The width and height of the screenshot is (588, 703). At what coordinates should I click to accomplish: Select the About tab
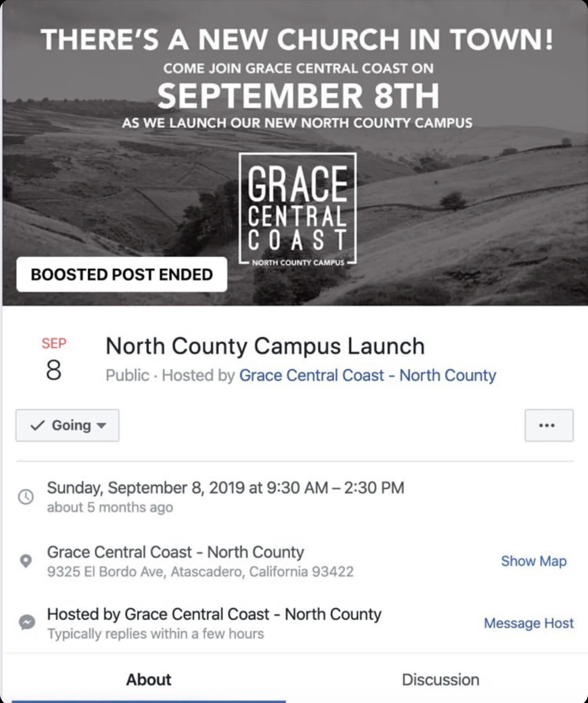[148, 679]
